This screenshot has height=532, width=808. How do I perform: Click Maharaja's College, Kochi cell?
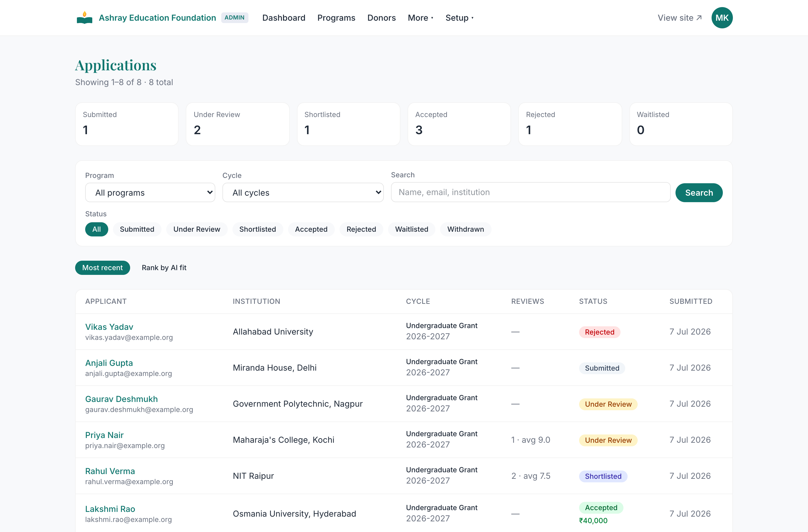pyautogui.click(x=283, y=440)
